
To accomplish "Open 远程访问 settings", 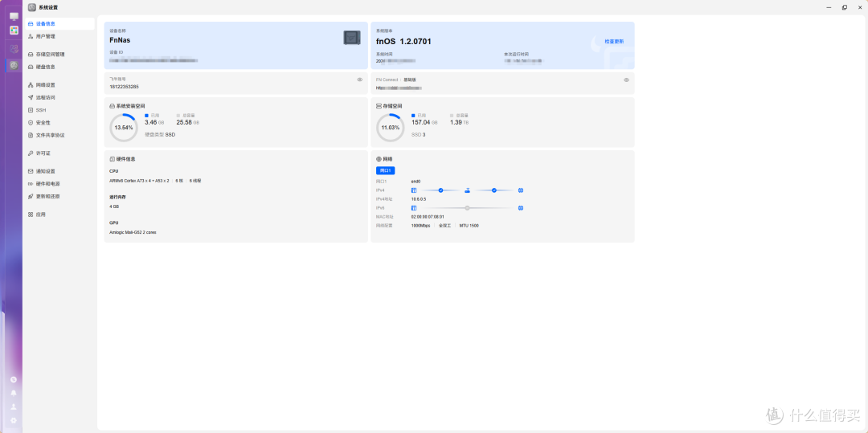I will pos(59,97).
